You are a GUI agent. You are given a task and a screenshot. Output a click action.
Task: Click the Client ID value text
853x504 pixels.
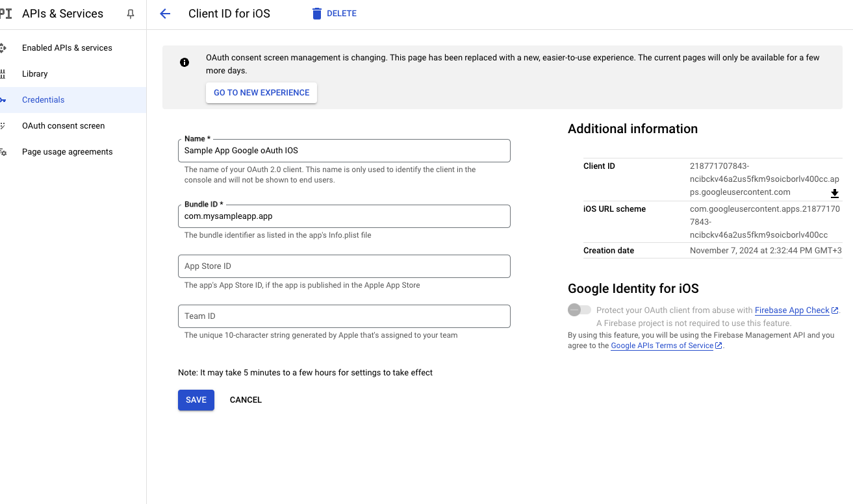(x=765, y=179)
